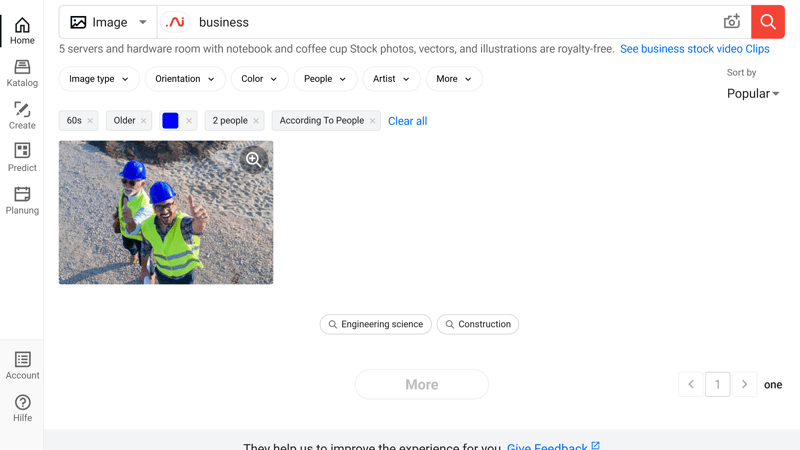This screenshot has height=450, width=800.
Task: Expand the Image type filter dropdown
Action: pyautogui.click(x=99, y=79)
